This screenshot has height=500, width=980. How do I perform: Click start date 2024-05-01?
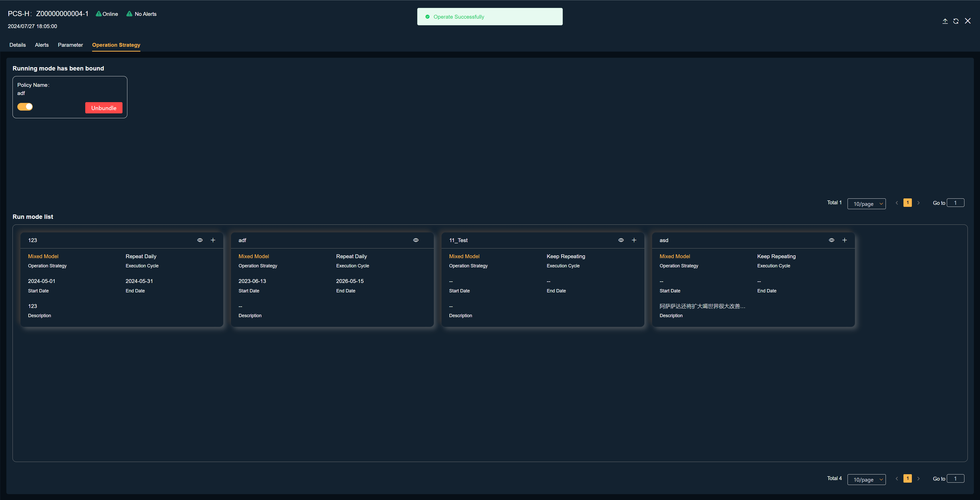click(x=41, y=281)
